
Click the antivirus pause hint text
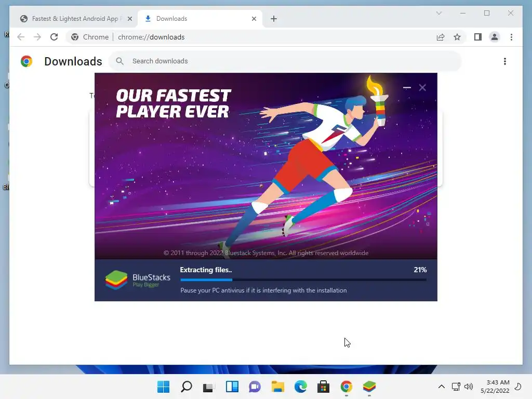click(263, 290)
